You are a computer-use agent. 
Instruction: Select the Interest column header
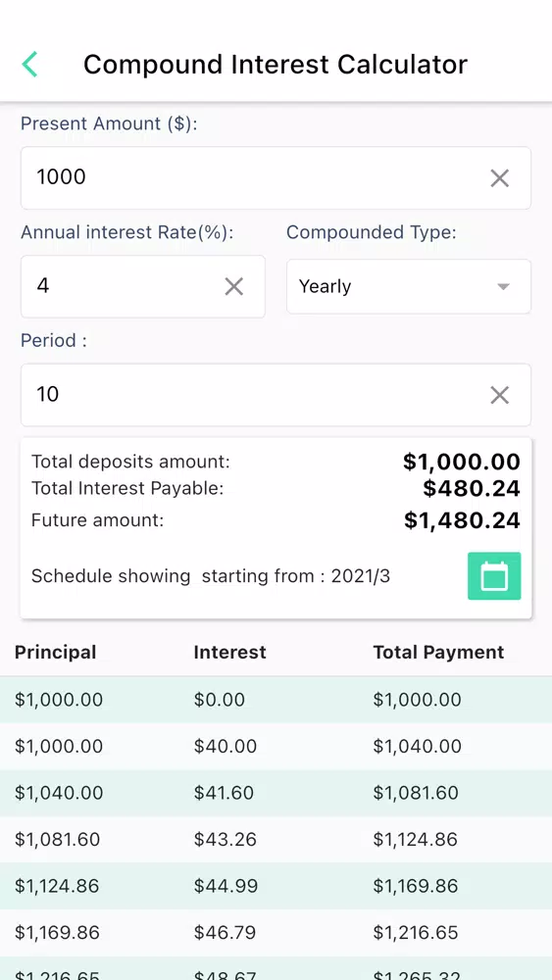(x=230, y=652)
